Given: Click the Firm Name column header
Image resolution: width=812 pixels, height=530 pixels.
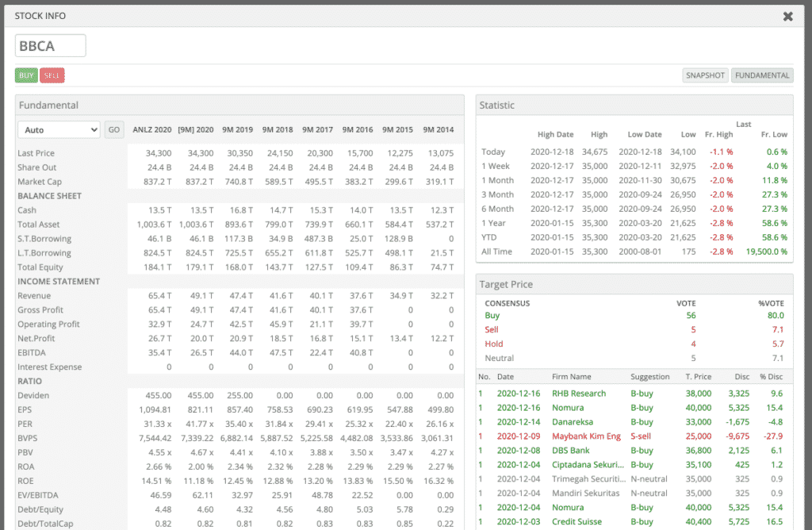Looking at the screenshot, I should point(572,377).
